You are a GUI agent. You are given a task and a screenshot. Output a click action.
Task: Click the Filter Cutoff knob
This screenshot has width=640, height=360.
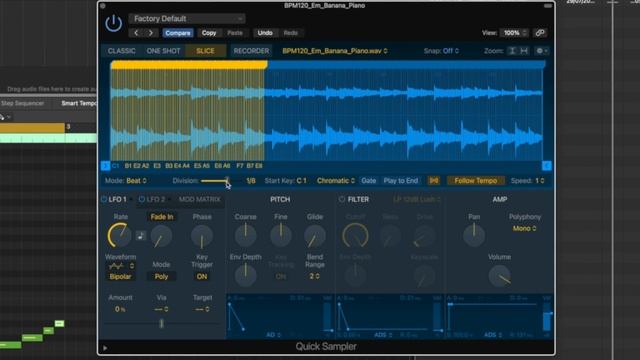click(355, 236)
